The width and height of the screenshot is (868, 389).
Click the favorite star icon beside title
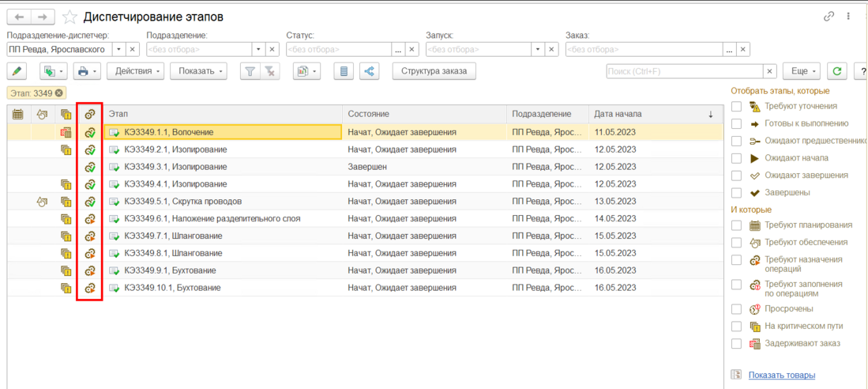tap(70, 17)
